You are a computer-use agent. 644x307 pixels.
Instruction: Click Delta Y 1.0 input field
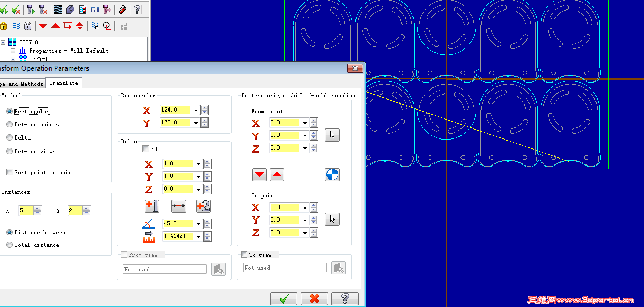(x=178, y=176)
